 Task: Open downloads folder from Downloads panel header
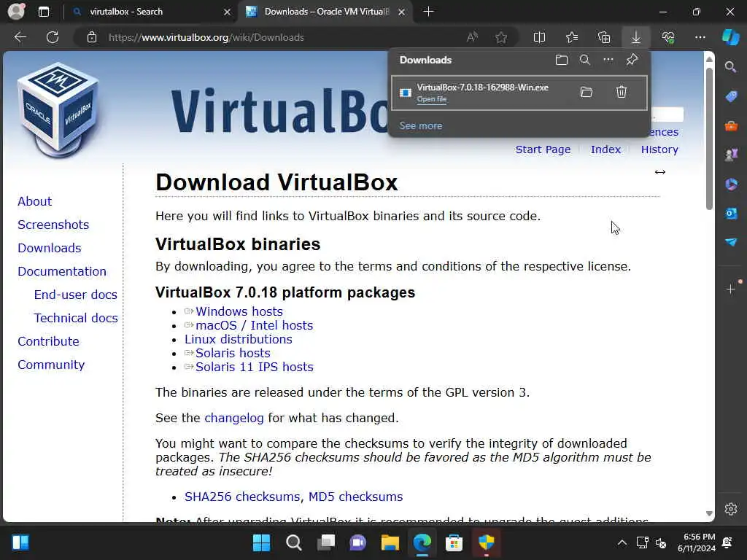click(x=562, y=60)
